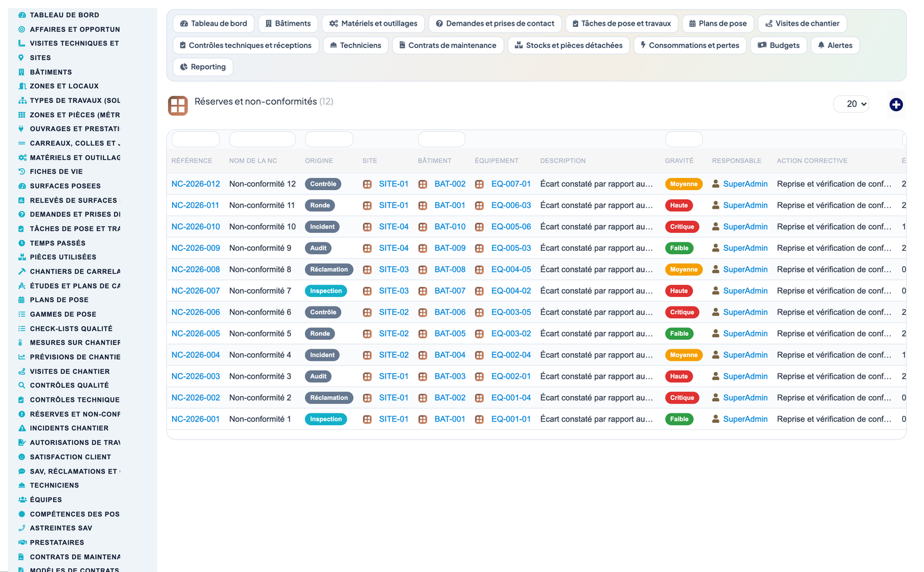Open the NC-2026-007 reference link
The image size is (924, 572).
tap(196, 290)
